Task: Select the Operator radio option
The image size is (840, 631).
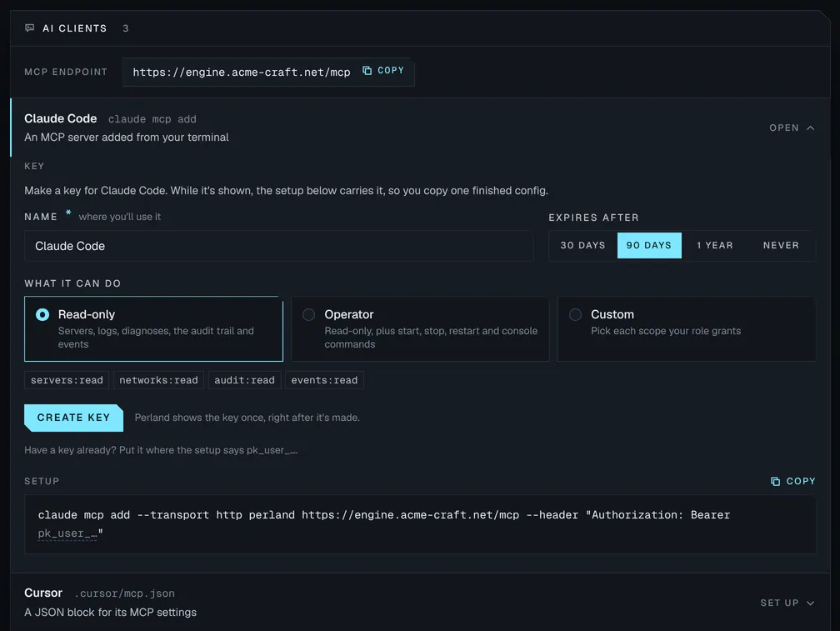Action: tap(308, 314)
